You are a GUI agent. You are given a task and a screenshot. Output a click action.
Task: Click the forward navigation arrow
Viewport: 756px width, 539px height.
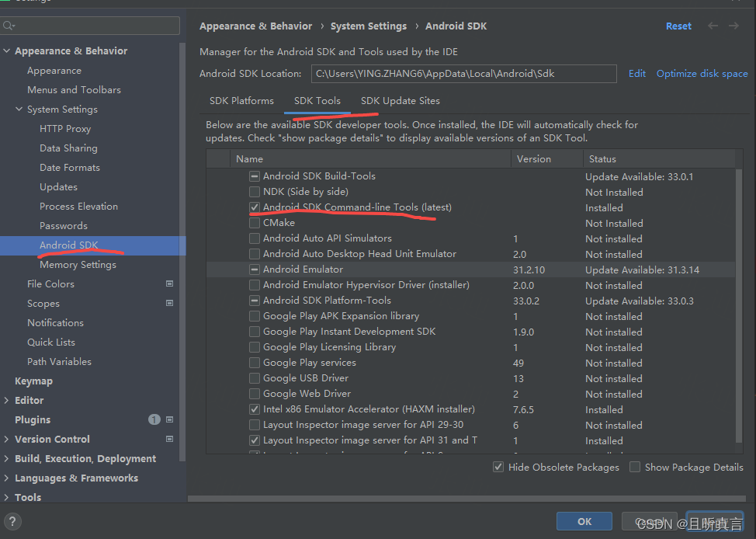click(x=733, y=26)
